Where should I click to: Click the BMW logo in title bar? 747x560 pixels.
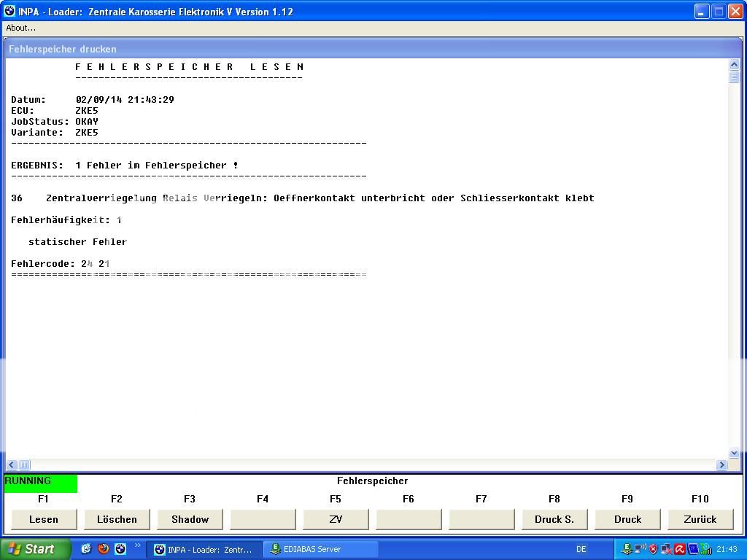tap(9, 11)
